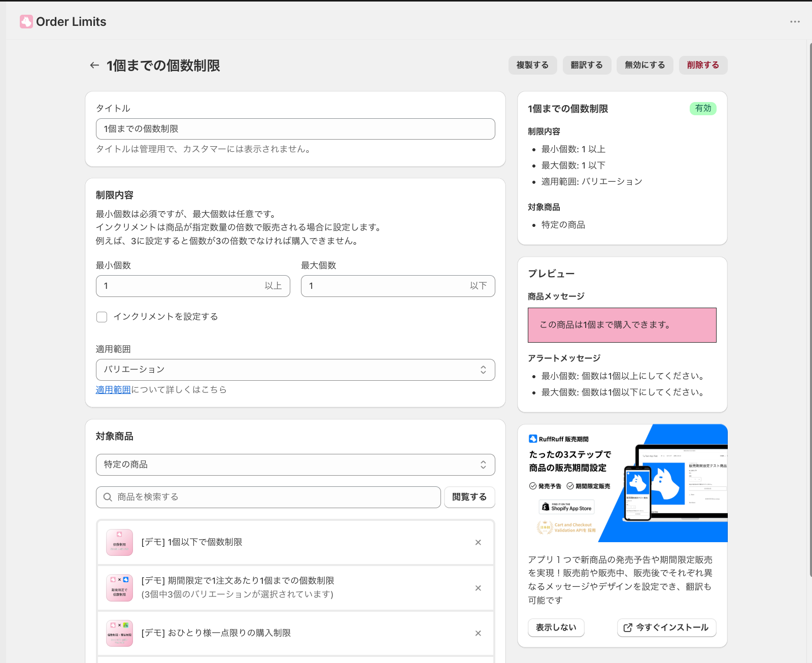Open the 適用範囲 バリエーション dropdown
The height and width of the screenshot is (663, 812).
(295, 370)
